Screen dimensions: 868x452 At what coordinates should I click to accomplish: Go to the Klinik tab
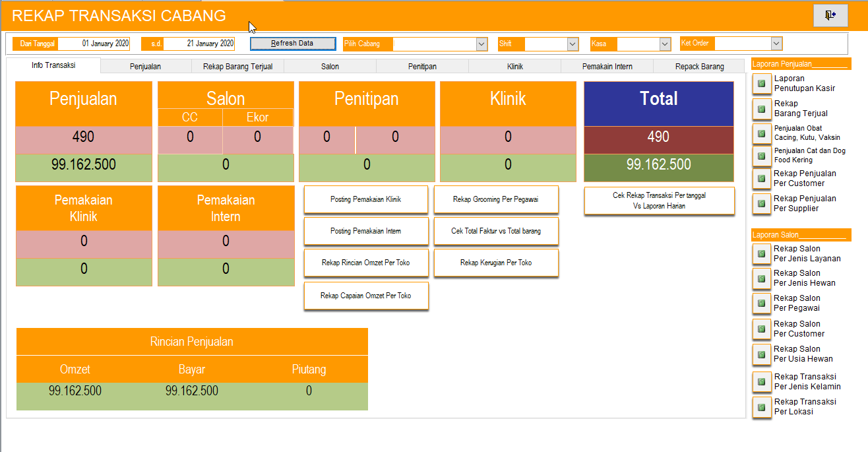(514, 67)
